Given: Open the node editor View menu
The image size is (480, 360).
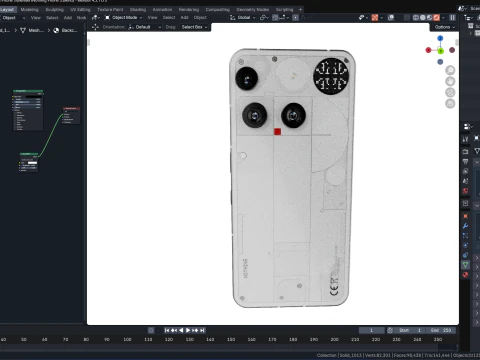Looking at the screenshot, I should [x=35, y=18].
